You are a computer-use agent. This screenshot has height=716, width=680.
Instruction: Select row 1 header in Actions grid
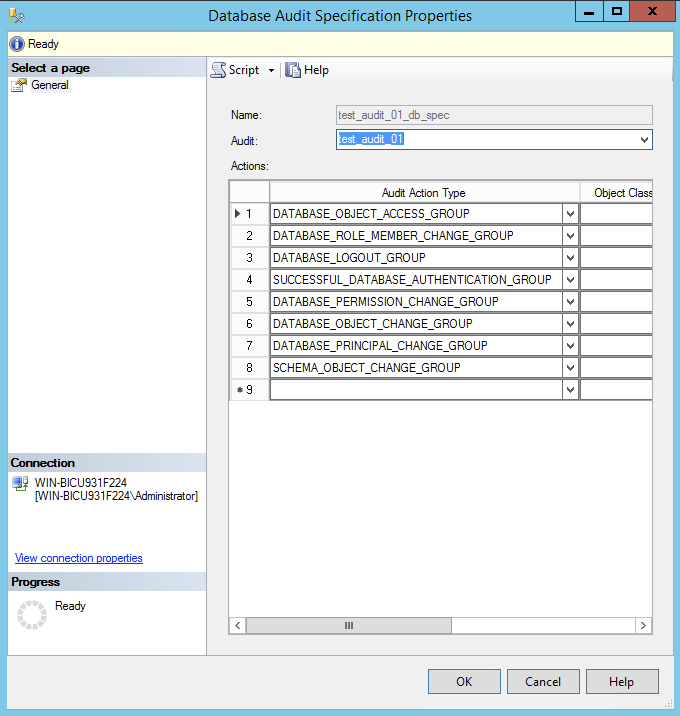(x=249, y=214)
